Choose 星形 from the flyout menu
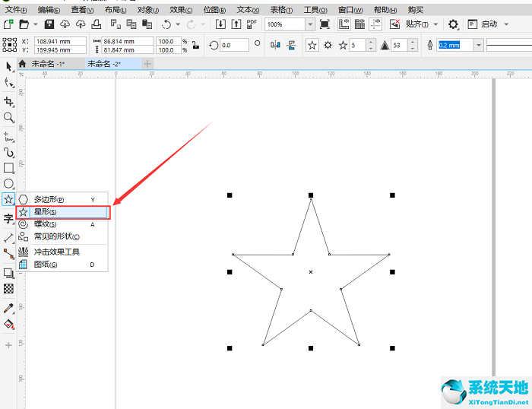The height and width of the screenshot is (409, 532). coord(46,211)
